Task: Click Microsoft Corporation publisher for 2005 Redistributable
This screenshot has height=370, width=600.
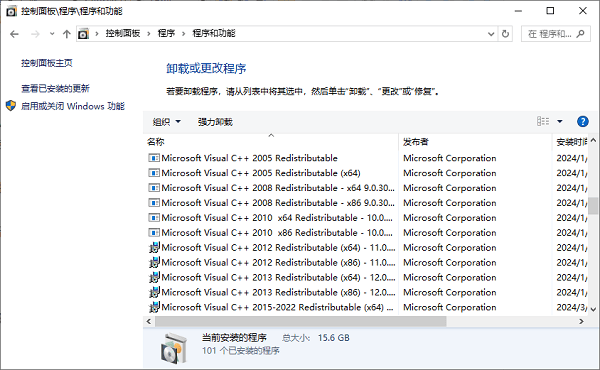Action: (x=450, y=158)
